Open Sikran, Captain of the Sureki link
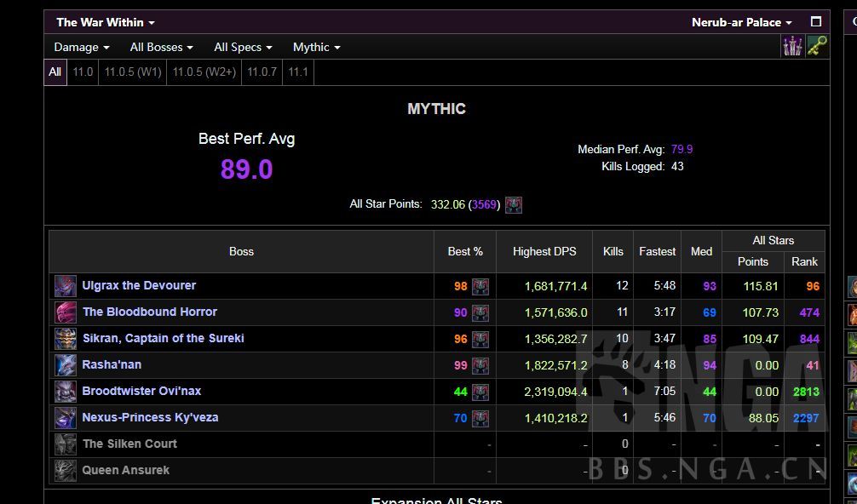This screenshot has height=504, width=857. click(x=163, y=338)
